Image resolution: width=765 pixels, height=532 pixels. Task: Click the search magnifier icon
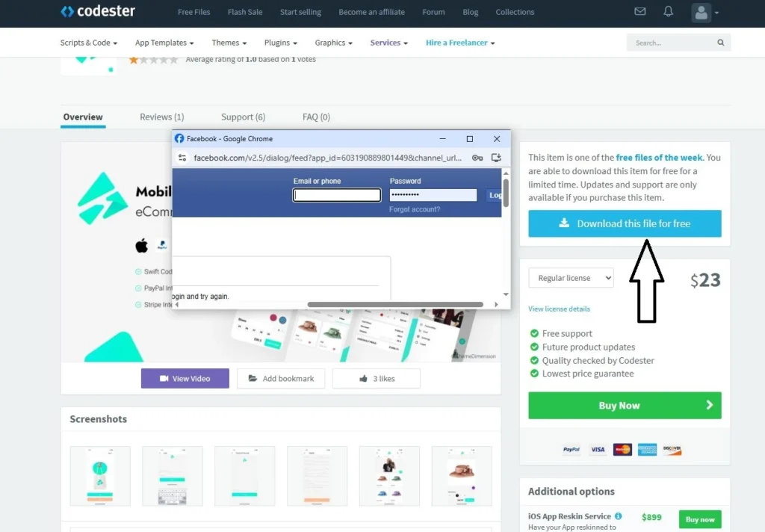click(x=721, y=43)
